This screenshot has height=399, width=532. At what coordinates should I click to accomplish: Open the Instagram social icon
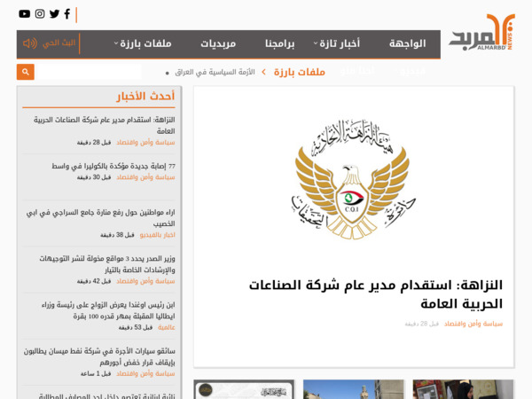[40, 14]
